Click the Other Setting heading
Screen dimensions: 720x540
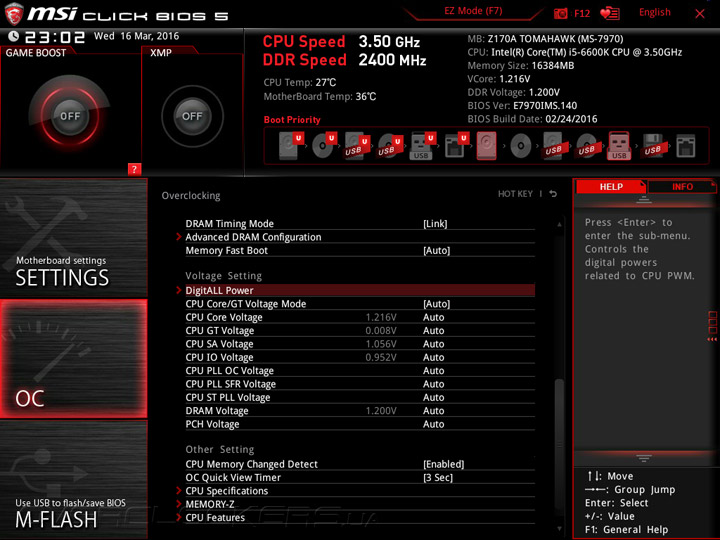coord(219,450)
